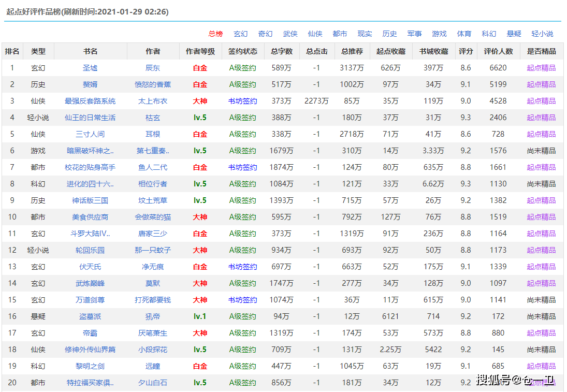Click the 总字数 column header
Screen dimensions: 567x392
point(282,51)
